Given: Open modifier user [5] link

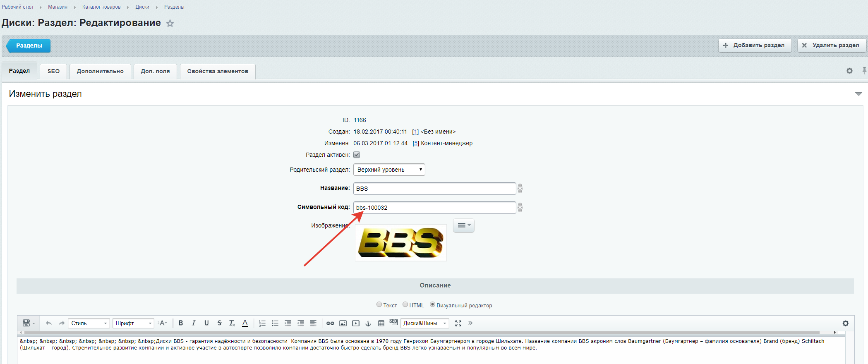Looking at the screenshot, I should coord(416,143).
